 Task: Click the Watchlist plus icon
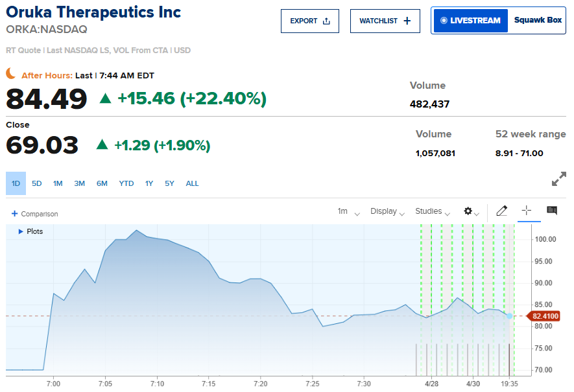click(407, 21)
